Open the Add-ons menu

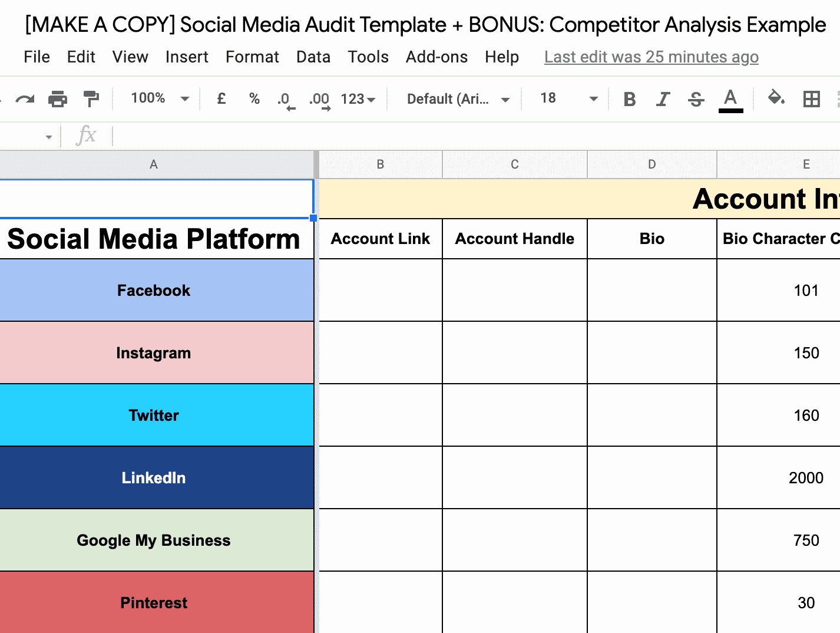[x=436, y=57]
